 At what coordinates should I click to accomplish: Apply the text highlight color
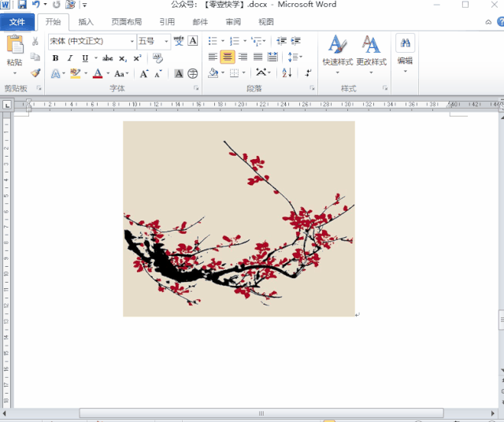(76, 73)
